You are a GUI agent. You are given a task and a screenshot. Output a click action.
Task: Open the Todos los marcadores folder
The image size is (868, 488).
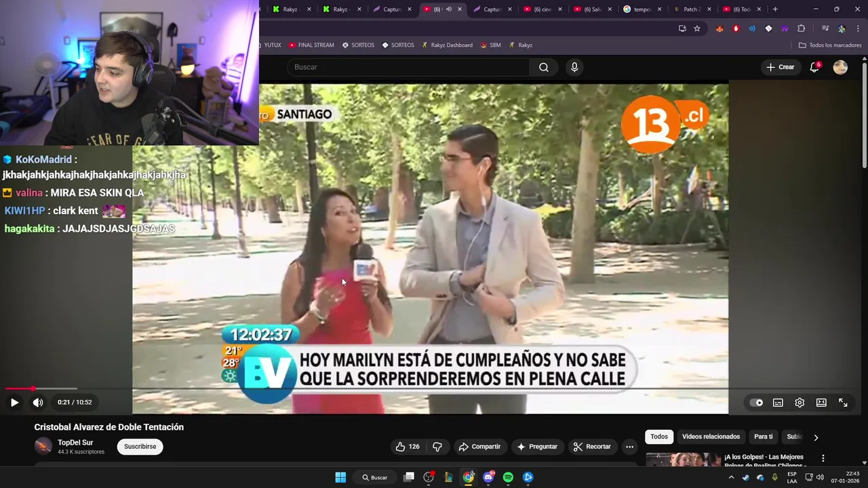[x=830, y=45]
